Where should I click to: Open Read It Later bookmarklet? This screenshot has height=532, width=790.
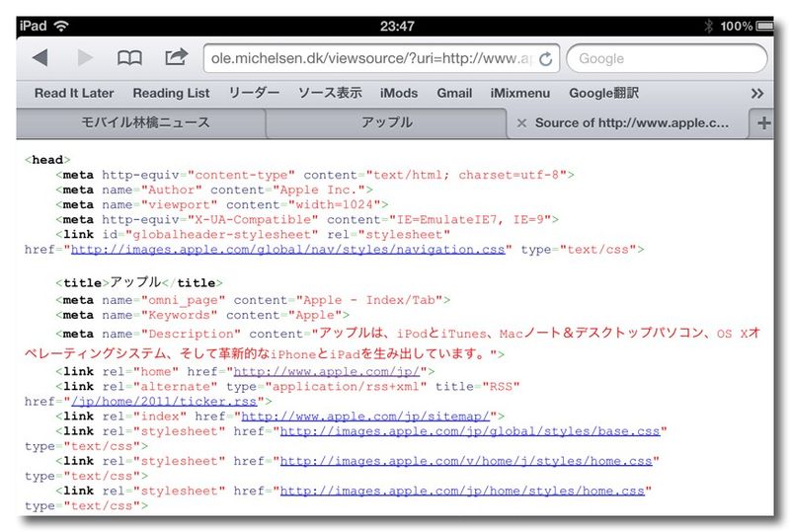tap(74, 93)
